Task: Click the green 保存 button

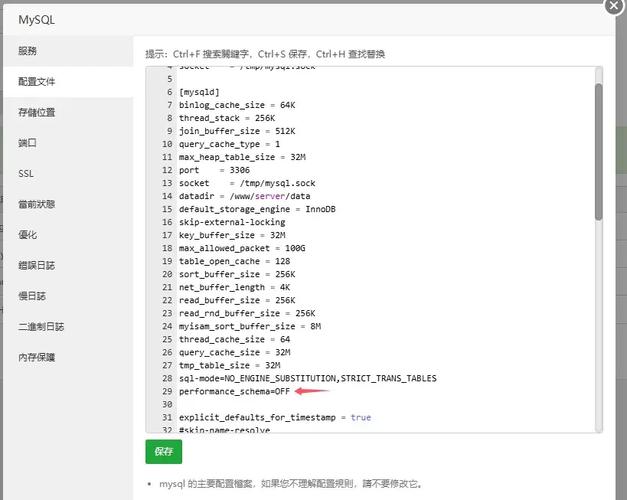Action: (x=164, y=452)
